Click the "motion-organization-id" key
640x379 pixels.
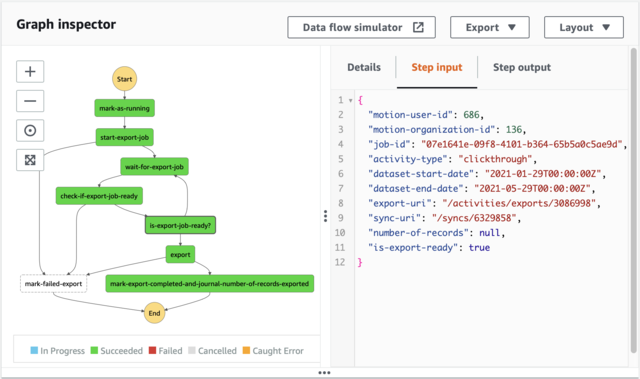(431, 129)
